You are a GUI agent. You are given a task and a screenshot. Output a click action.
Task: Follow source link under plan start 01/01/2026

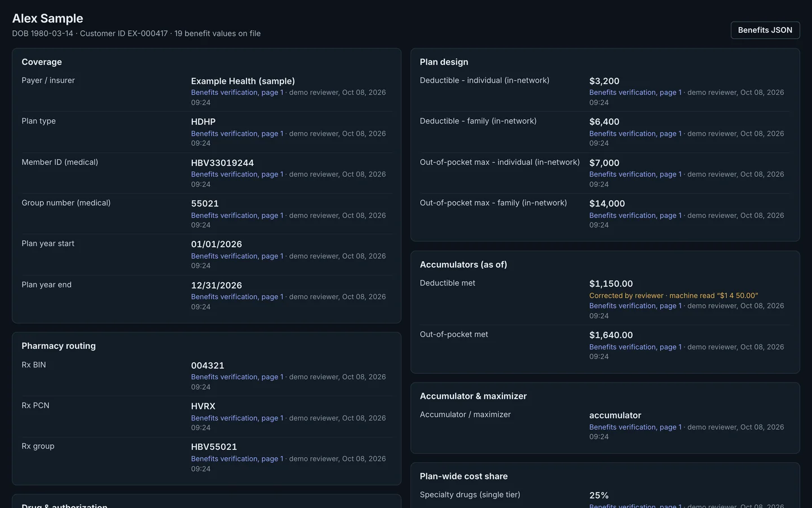point(237,256)
